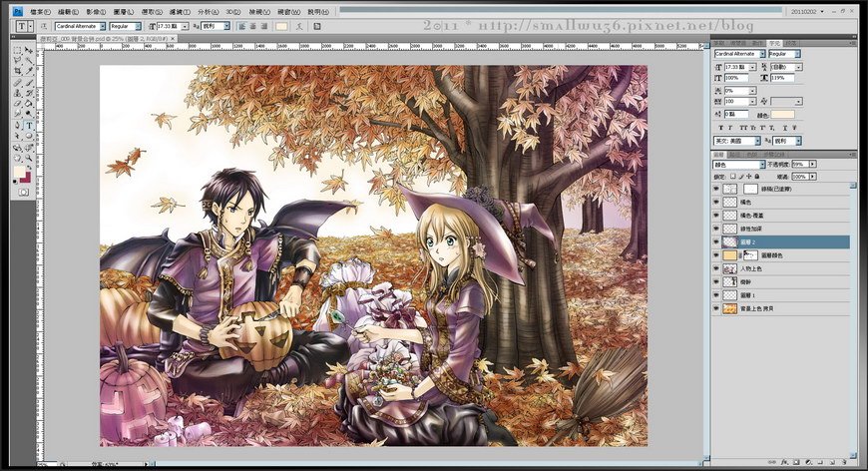Hide the 圖層 1 layer
Screen dimensions: 868x471
716,295
